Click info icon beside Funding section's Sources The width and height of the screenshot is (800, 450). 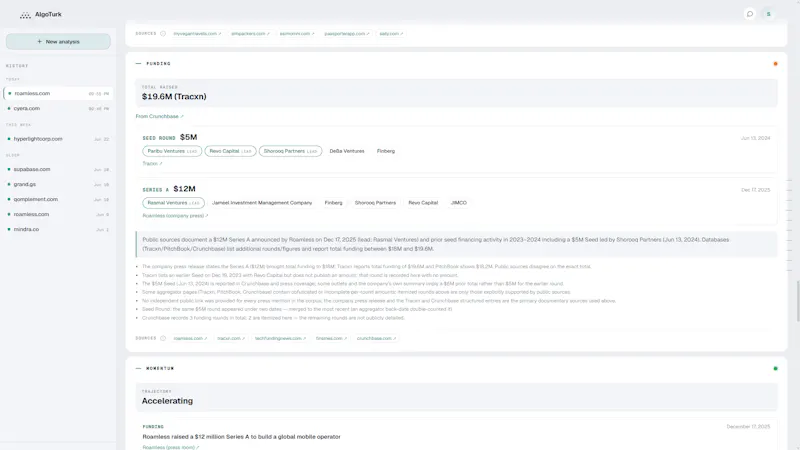tap(163, 338)
